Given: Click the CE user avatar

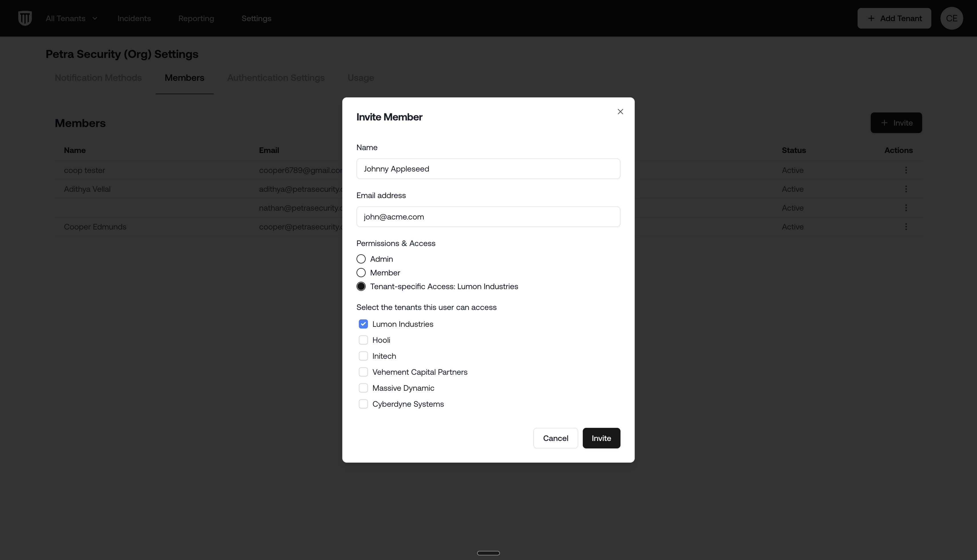Looking at the screenshot, I should [x=951, y=18].
